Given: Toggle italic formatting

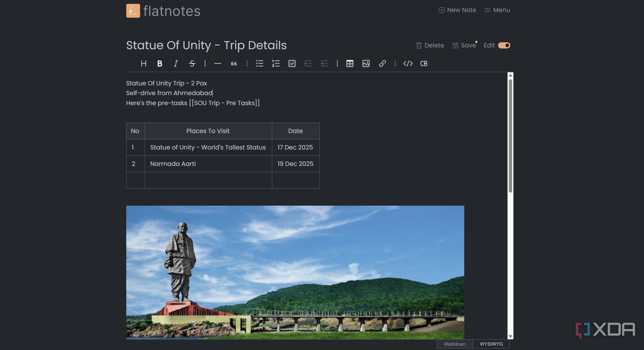Looking at the screenshot, I should click(x=176, y=64).
